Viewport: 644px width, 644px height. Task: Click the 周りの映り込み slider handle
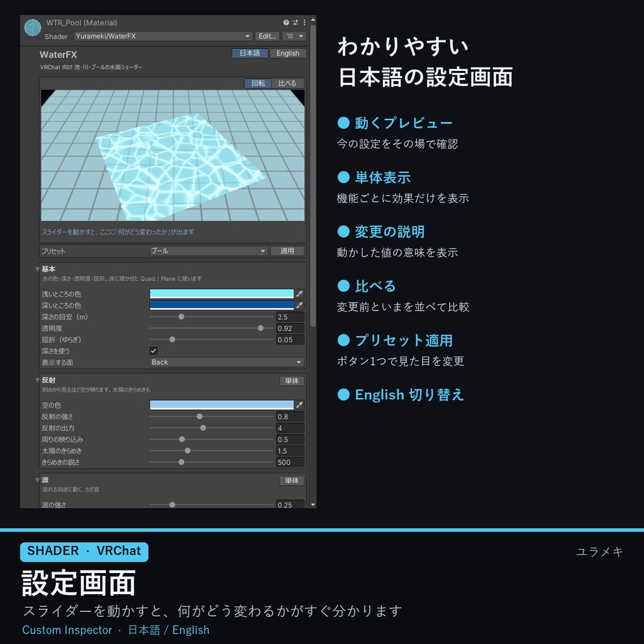point(182,440)
